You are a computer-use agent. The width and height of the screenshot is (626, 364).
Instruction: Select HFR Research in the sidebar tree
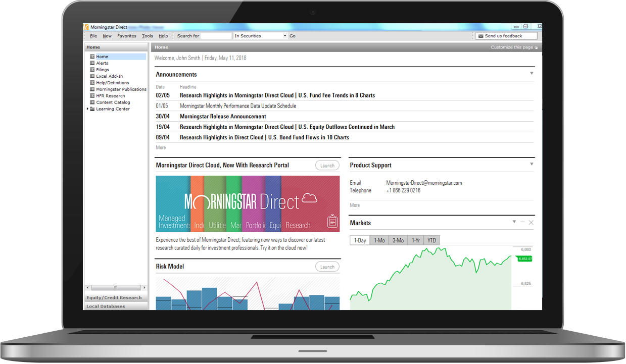[x=111, y=96]
